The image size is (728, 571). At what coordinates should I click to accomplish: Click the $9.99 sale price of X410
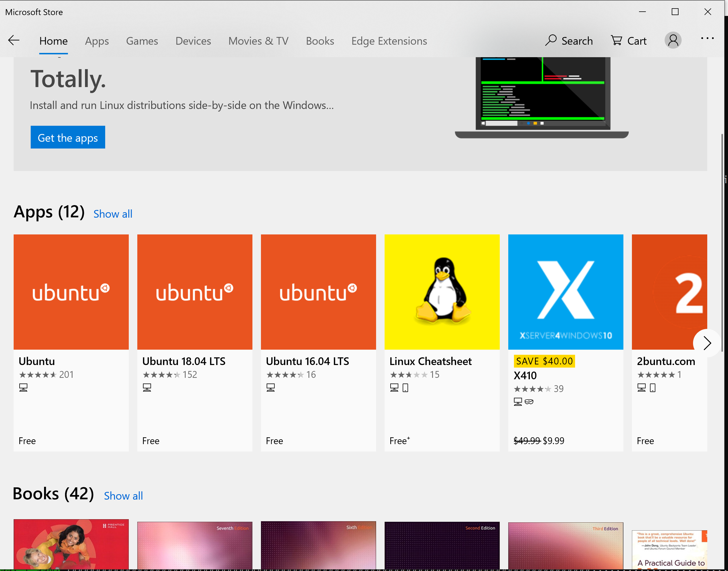(x=554, y=441)
